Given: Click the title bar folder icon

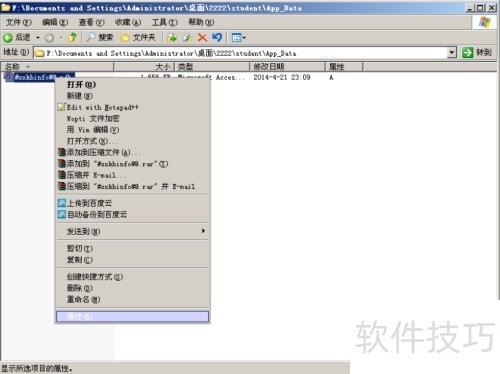Looking at the screenshot, I should pos(6,7).
